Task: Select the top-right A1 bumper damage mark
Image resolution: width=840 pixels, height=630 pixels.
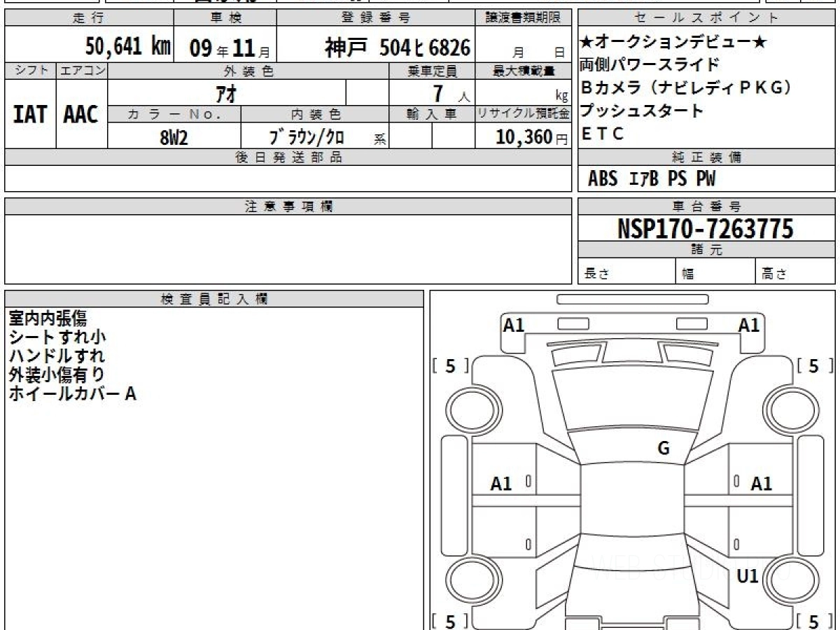Action: [x=749, y=325]
